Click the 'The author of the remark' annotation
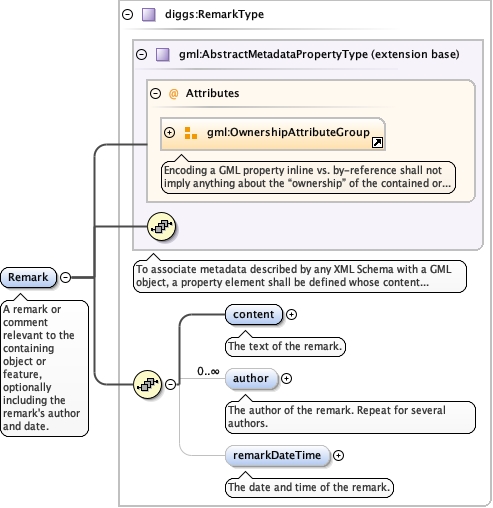The width and height of the screenshot is (493, 508). coord(350,417)
